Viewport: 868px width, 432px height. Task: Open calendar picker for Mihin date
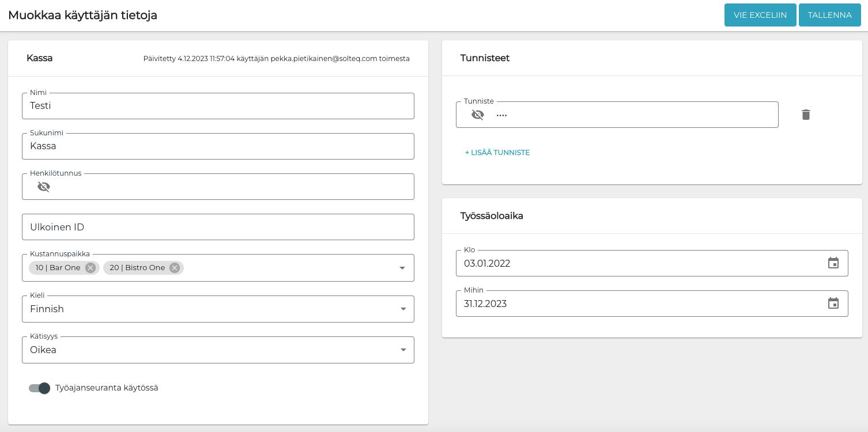tap(833, 304)
